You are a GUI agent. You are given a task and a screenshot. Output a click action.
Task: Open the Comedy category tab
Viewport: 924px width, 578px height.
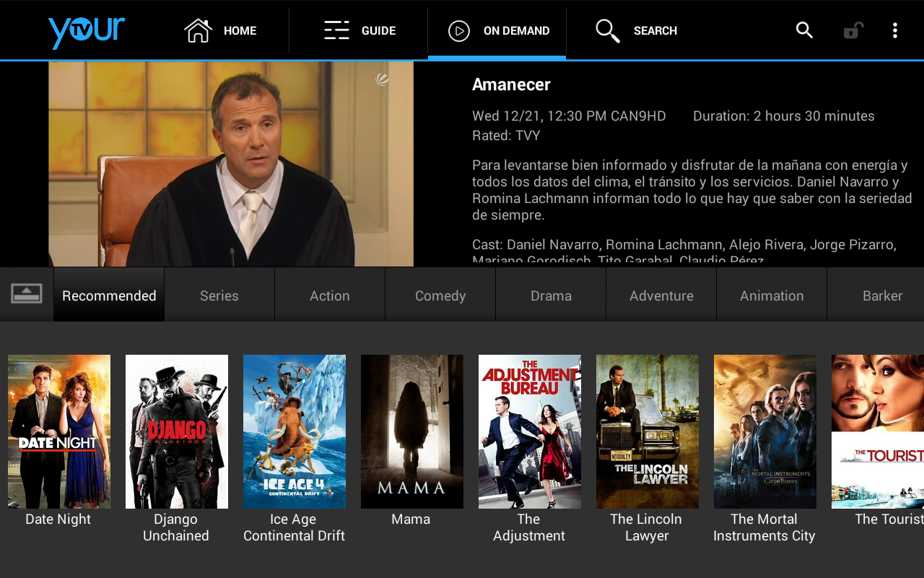(440, 295)
